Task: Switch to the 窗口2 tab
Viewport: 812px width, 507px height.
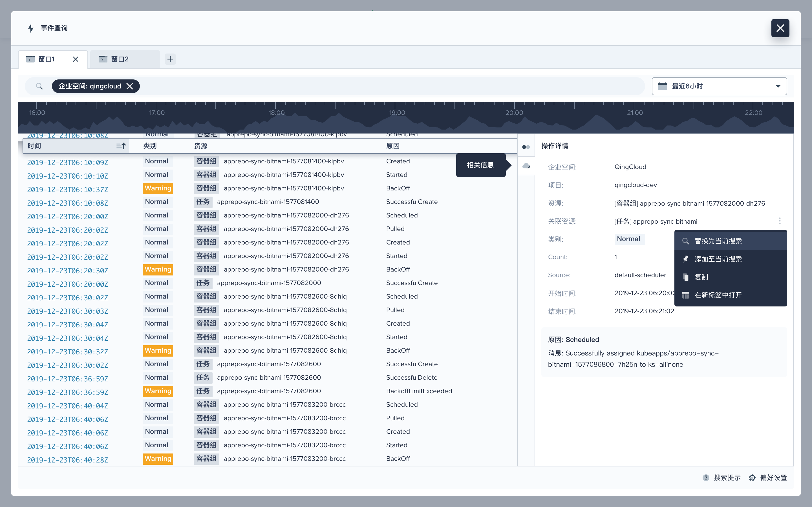Action: pyautogui.click(x=120, y=59)
